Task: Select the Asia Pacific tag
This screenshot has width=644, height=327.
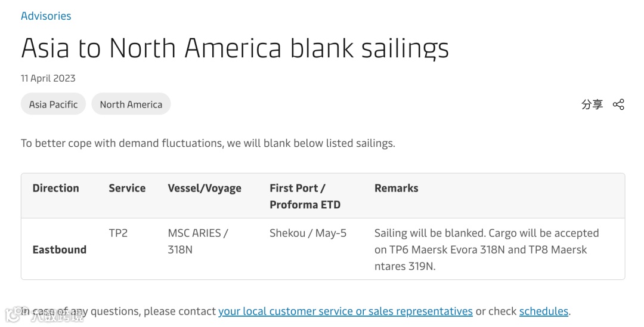Action: 53,104
